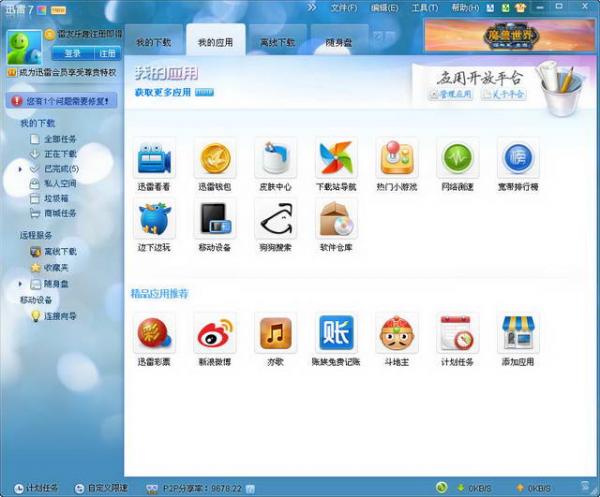
Task: Open the 迅雷钱包 gold coin icon
Action: tap(215, 158)
